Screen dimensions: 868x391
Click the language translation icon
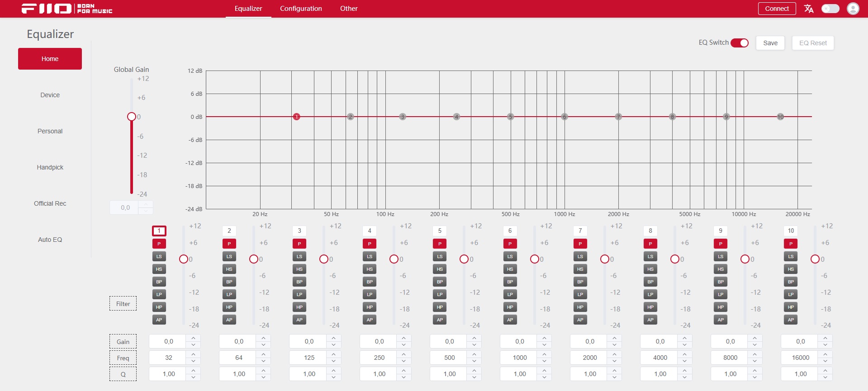809,9
